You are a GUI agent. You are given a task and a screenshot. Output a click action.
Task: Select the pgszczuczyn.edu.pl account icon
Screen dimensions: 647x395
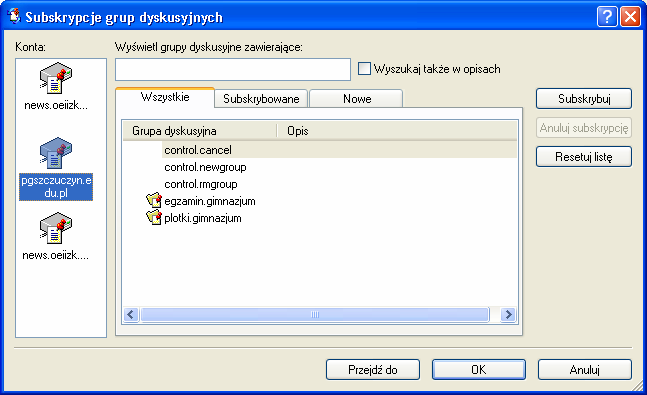[56, 153]
